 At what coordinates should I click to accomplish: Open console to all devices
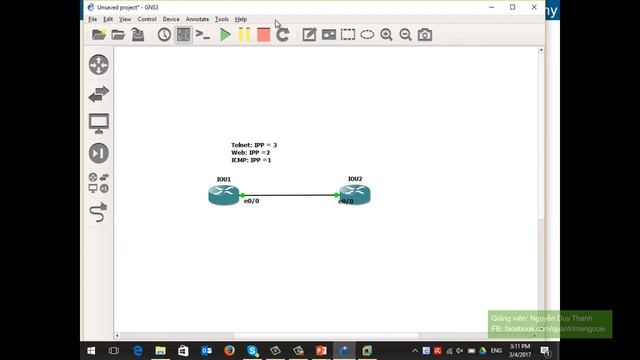pyautogui.click(x=203, y=35)
